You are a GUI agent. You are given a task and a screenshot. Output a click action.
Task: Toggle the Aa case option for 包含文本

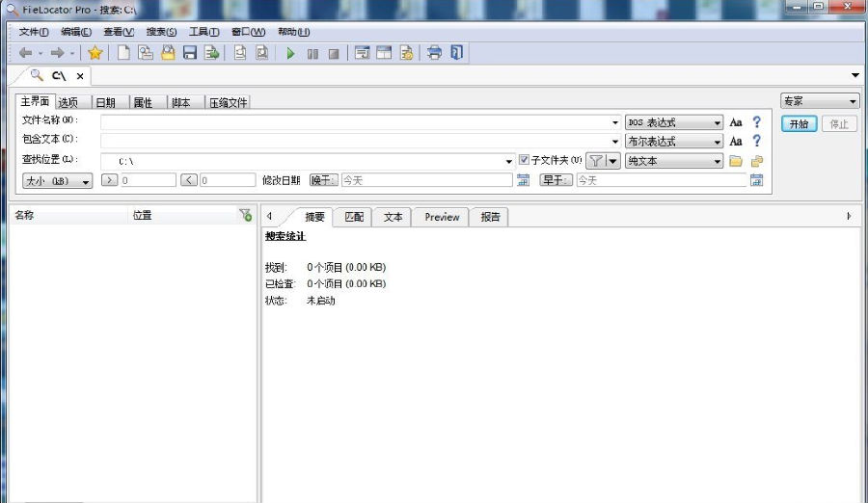point(736,141)
